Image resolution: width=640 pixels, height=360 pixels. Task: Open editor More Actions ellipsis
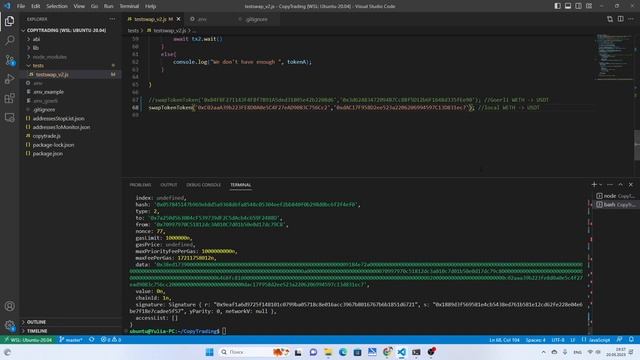[631, 19]
